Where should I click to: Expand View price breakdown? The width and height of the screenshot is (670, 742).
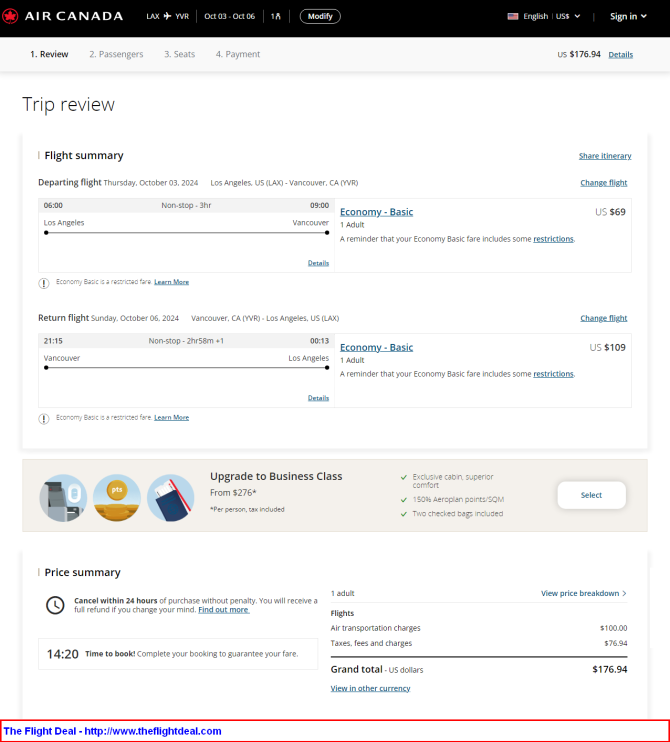coord(584,593)
